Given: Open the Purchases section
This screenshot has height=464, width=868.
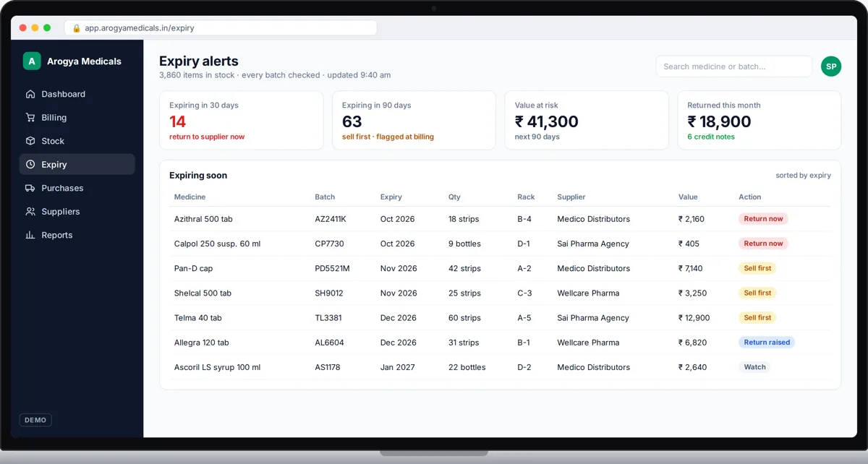Looking at the screenshot, I should click(x=77, y=188).
